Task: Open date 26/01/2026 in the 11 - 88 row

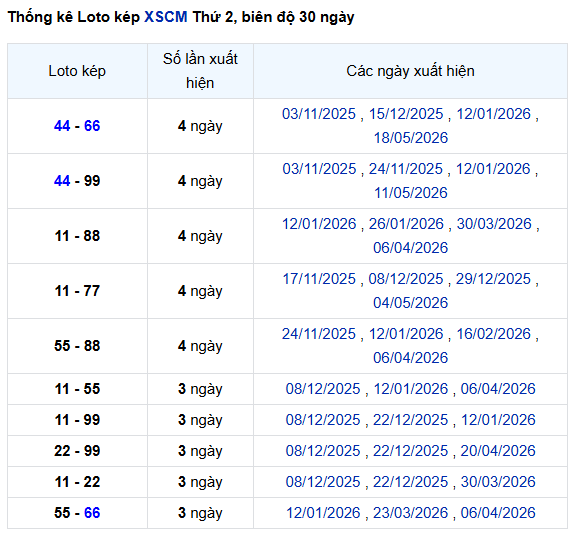Action: tap(406, 224)
